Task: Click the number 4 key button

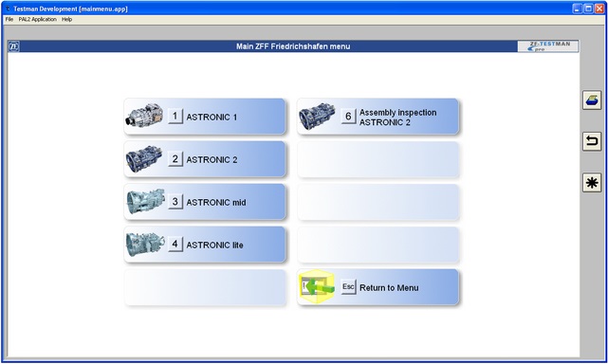Action: pyautogui.click(x=175, y=244)
